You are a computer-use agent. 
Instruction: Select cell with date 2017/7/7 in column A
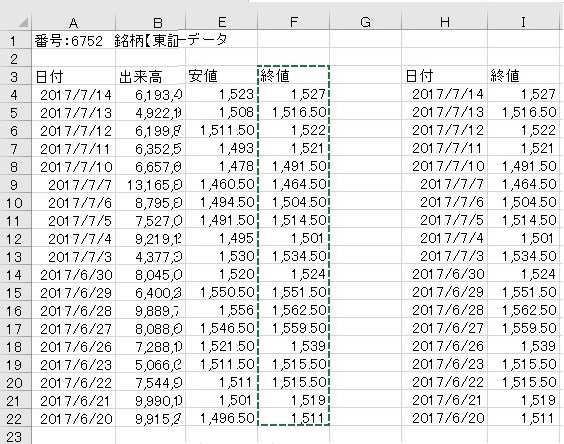[x=73, y=185]
